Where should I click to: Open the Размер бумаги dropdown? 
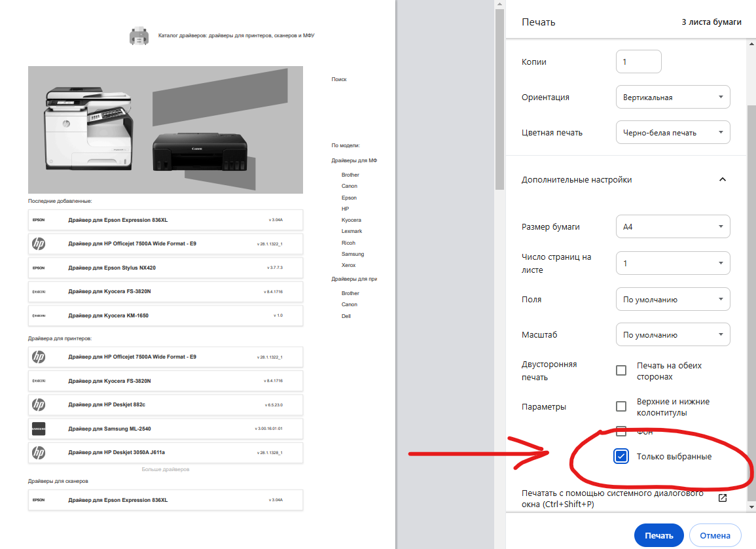point(673,227)
